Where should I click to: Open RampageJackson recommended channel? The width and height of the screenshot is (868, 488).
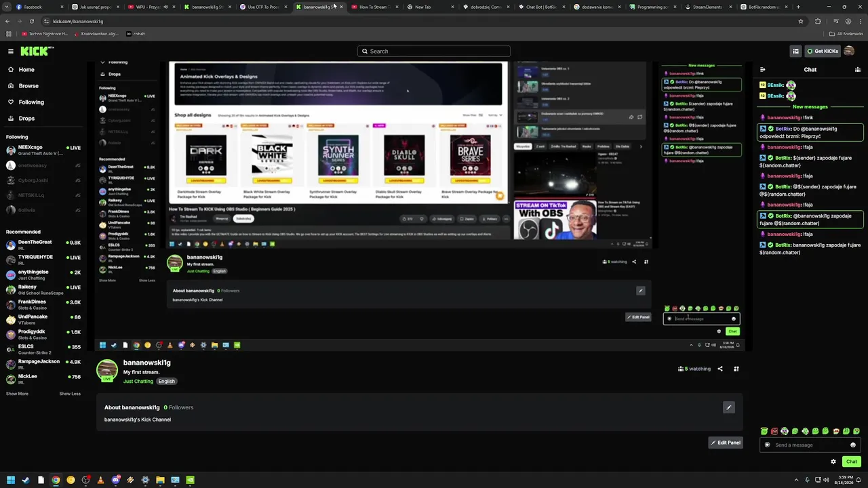[x=43, y=364]
